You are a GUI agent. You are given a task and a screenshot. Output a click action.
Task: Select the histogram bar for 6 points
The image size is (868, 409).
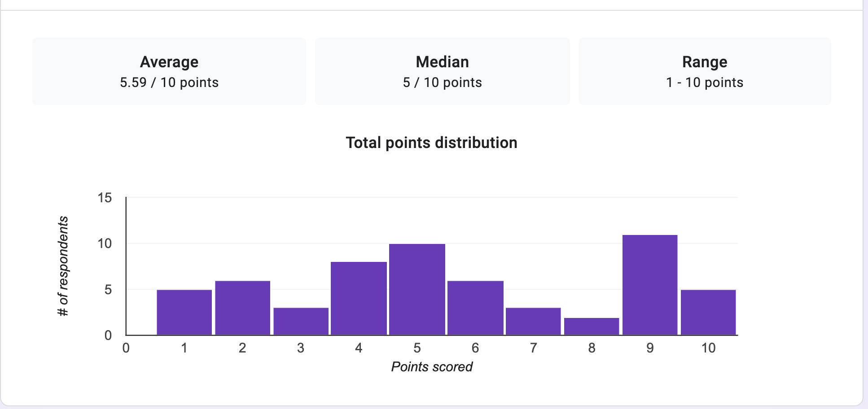(x=475, y=308)
